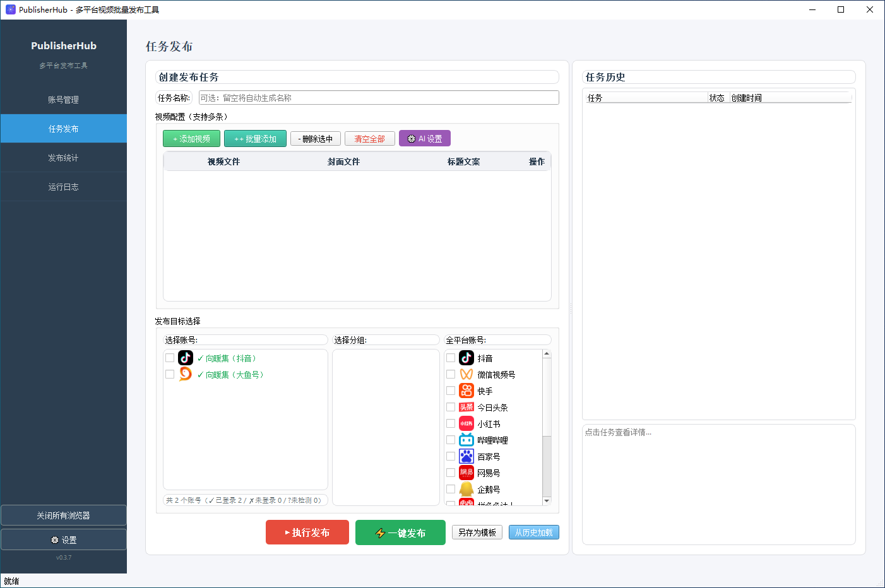Click the 创建时间 column header in 任务历史
Screen dimensions: 885x588
pyautogui.click(x=790, y=98)
